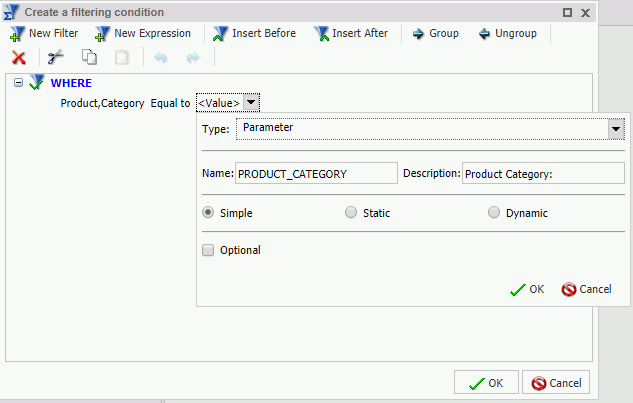This screenshot has height=403, width=633.
Task: Click the Name field containing PRODUCT_CATEGORY
Action: (316, 173)
